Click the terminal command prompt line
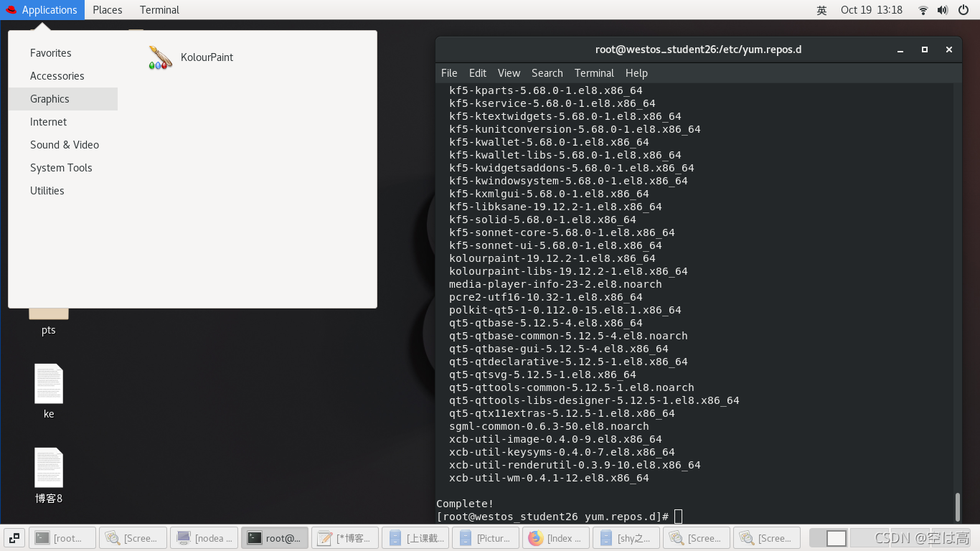The image size is (980, 551). pos(560,517)
